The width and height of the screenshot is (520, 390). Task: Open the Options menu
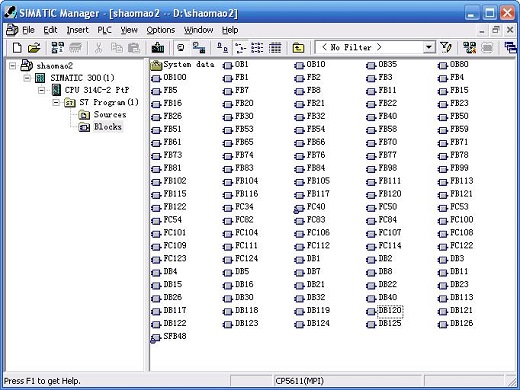[161, 30]
